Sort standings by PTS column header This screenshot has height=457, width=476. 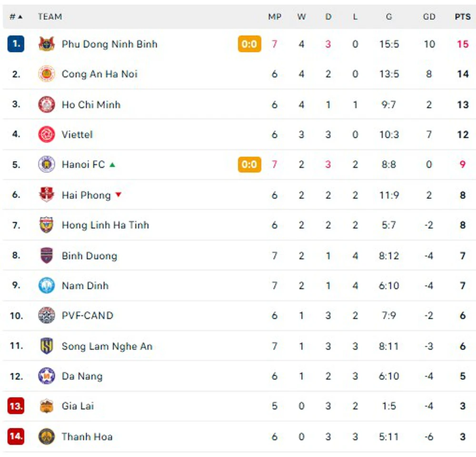(462, 17)
